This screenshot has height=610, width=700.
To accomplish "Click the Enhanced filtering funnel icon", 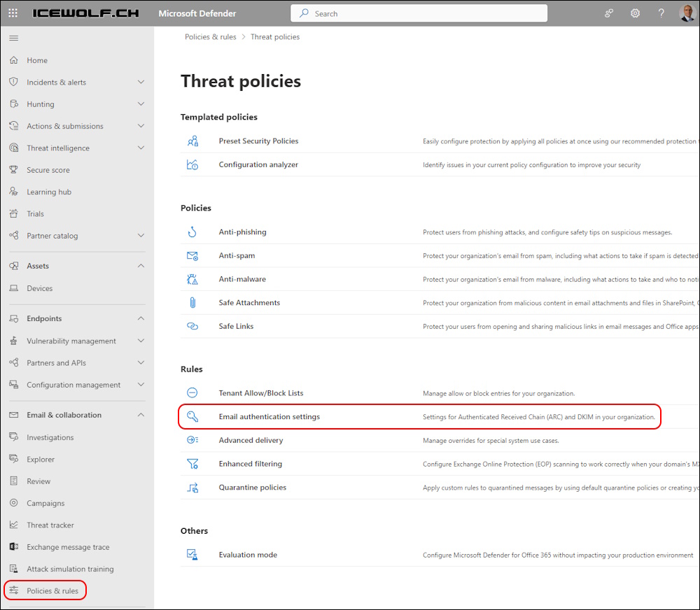I will (192, 464).
